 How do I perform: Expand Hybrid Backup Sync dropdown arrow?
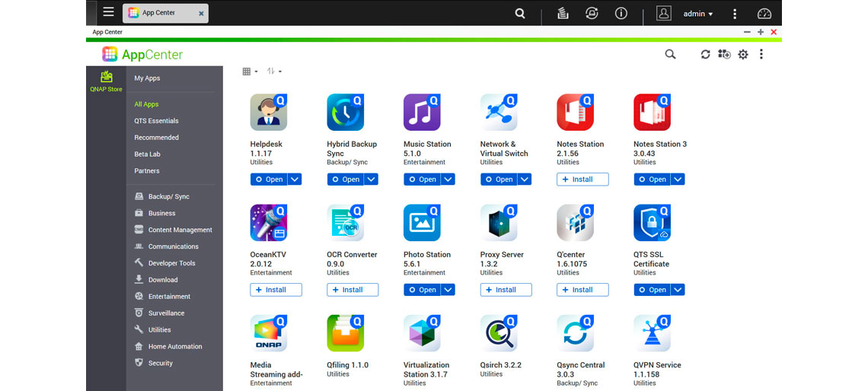pyautogui.click(x=372, y=180)
